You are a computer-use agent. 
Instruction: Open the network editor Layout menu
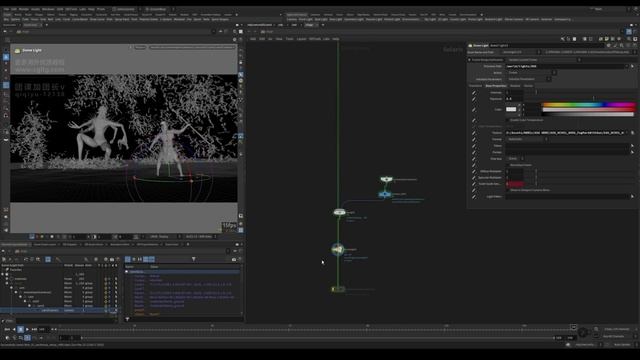pyautogui.click(x=301, y=39)
